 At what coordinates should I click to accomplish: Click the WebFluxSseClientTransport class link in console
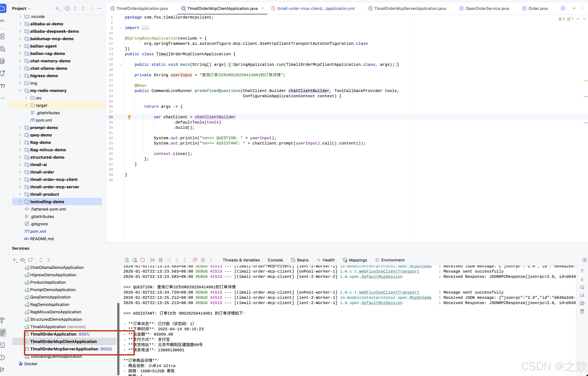[x=389, y=272]
